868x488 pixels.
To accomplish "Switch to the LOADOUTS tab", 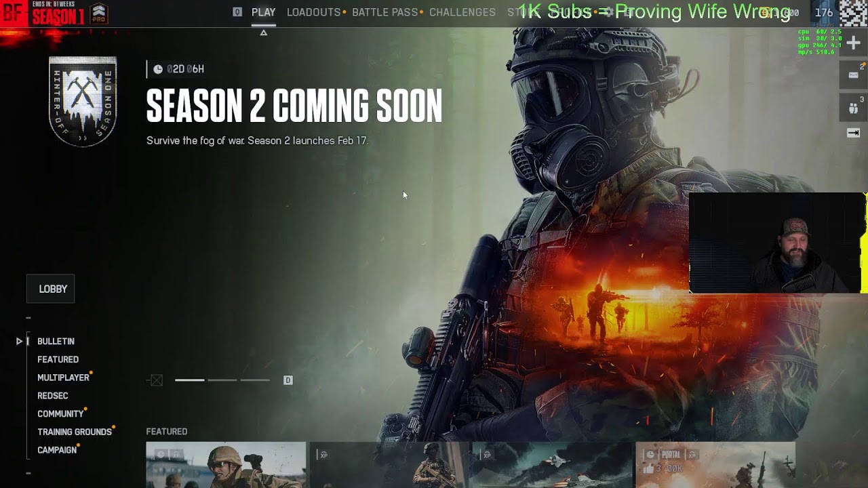I will pos(313,12).
